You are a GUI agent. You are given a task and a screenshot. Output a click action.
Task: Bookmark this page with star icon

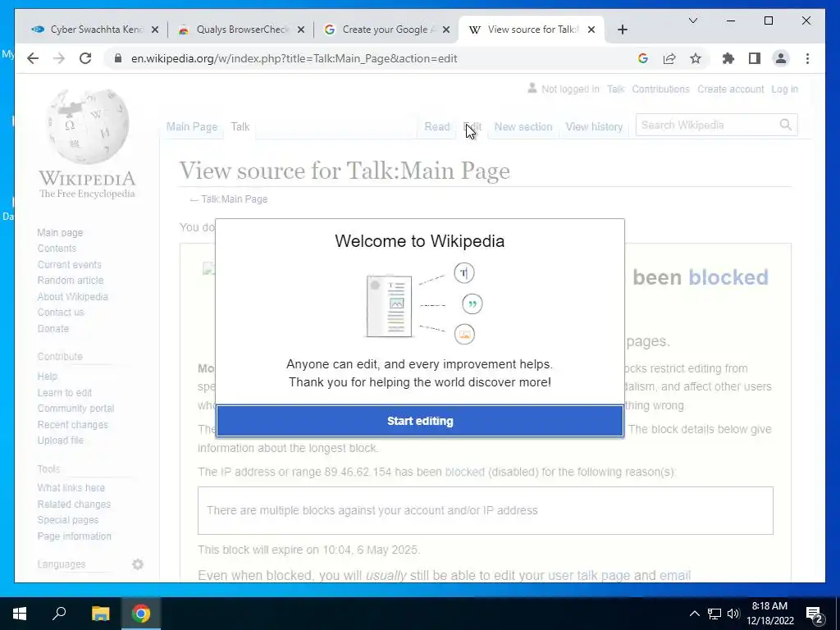[x=696, y=58]
